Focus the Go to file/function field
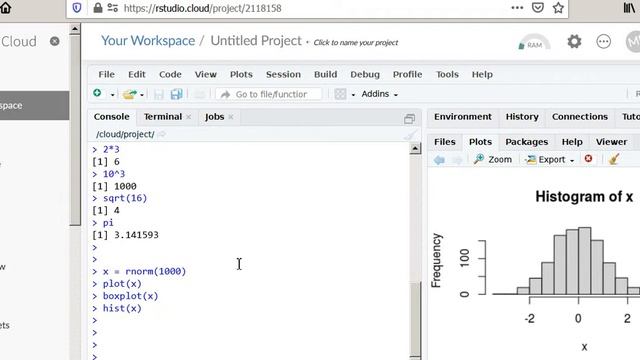This screenshot has height=360, width=640. [x=269, y=94]
